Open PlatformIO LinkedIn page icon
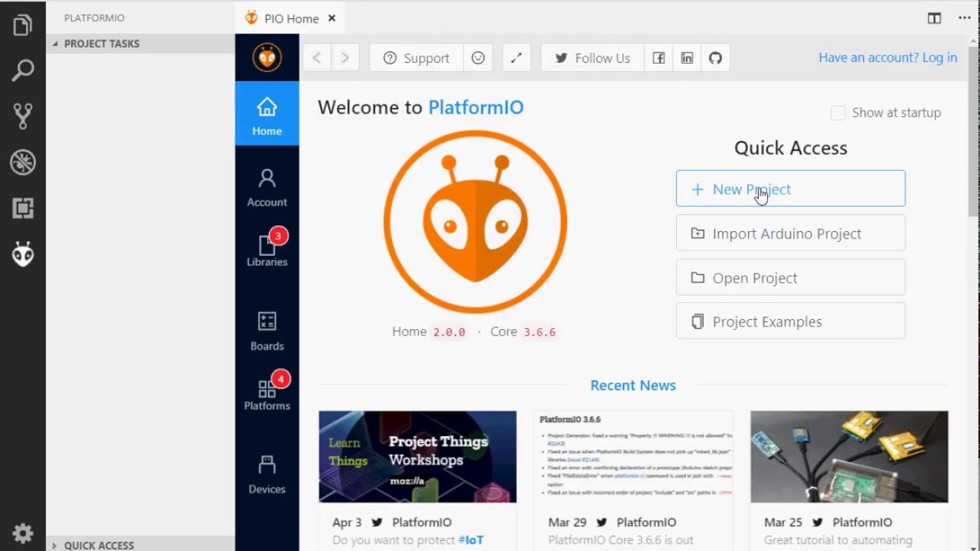 tap(687, 58)
